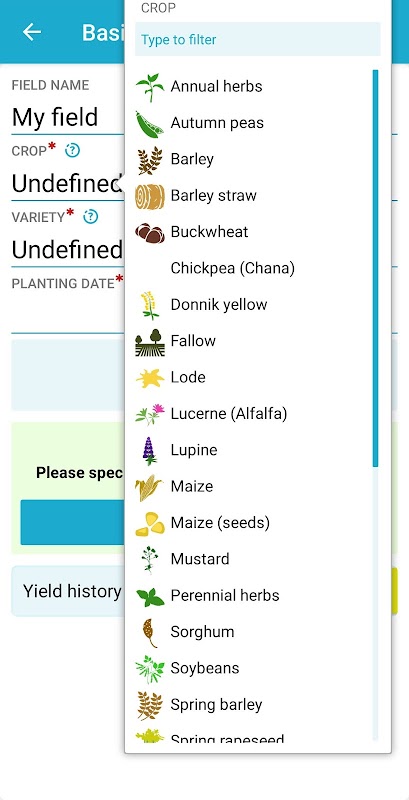Click the Maize corn cob icon
The image size is (409, 800).
(x=149, y=487)
